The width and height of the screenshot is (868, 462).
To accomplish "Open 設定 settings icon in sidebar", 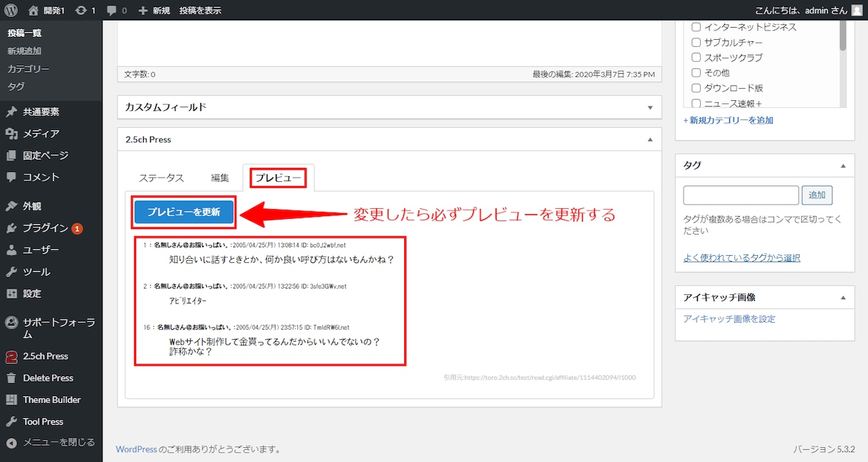I will coord(11,294).
